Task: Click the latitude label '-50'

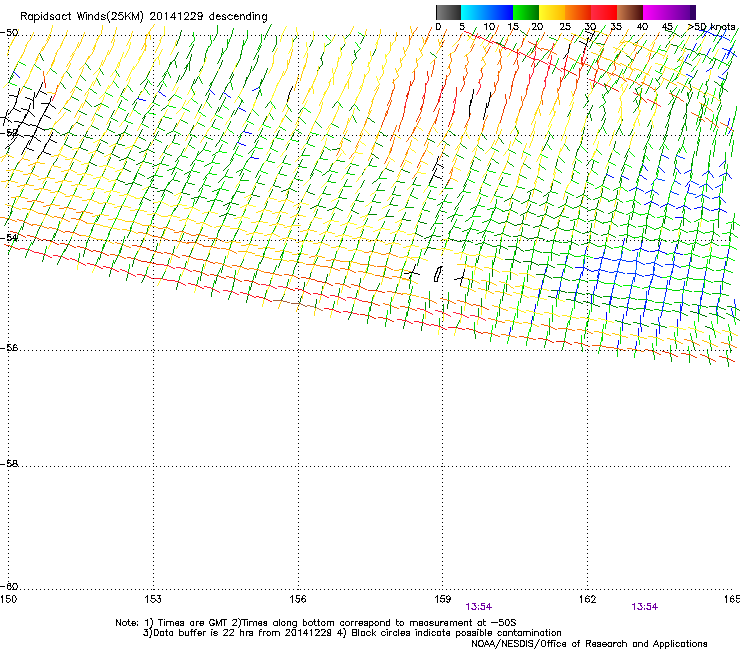Action: coord(9,33)
